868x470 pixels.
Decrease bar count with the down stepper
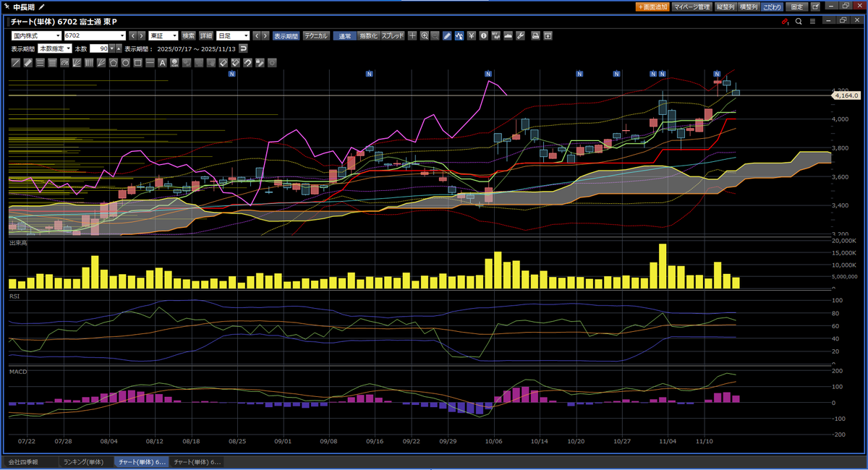tap(111, 48)
